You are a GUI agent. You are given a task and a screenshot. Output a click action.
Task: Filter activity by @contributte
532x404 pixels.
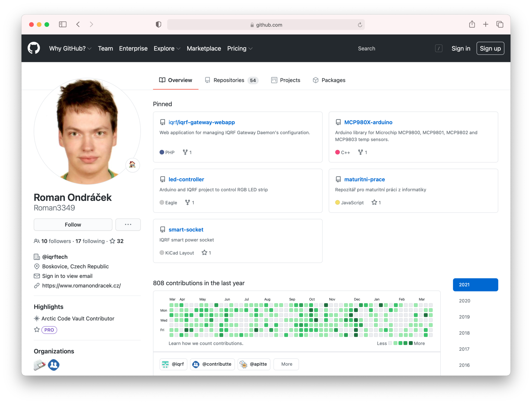click(x=212, y=364)
